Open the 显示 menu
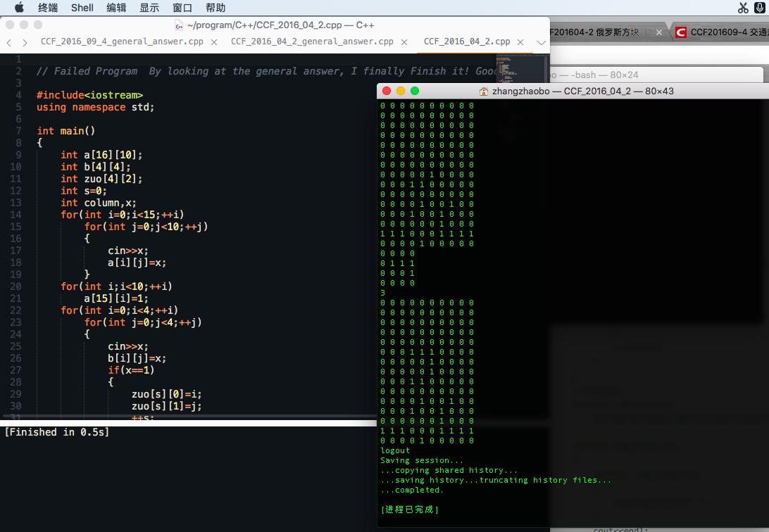This screenshot has height=532, width=769. pyautogui.click(x=149, y=7)
